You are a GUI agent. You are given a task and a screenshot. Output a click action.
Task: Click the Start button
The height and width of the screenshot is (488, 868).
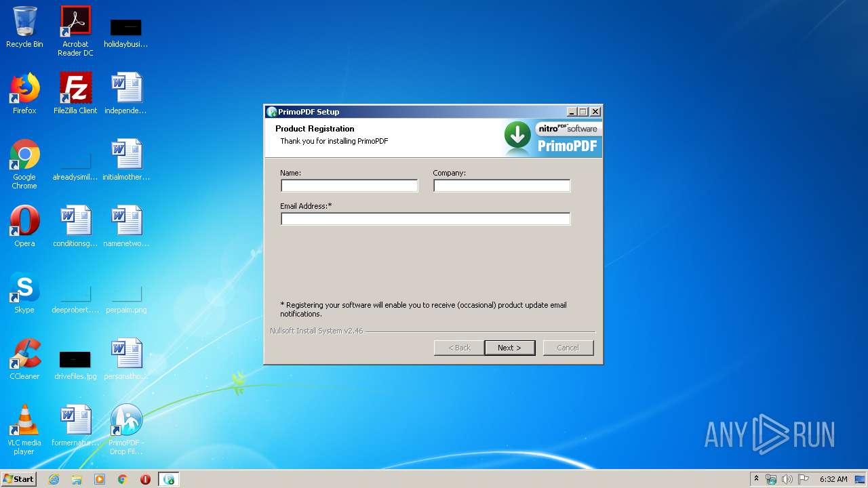point(19,479)
